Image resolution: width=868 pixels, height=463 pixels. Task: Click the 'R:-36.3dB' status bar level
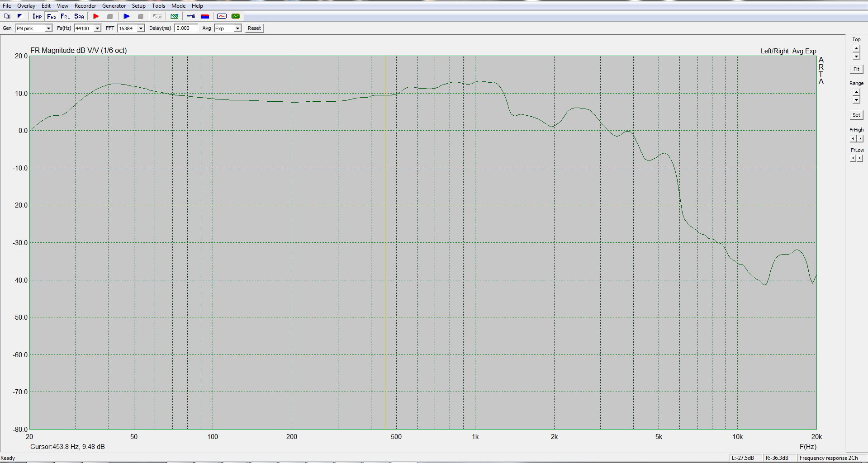coord(777,458)
